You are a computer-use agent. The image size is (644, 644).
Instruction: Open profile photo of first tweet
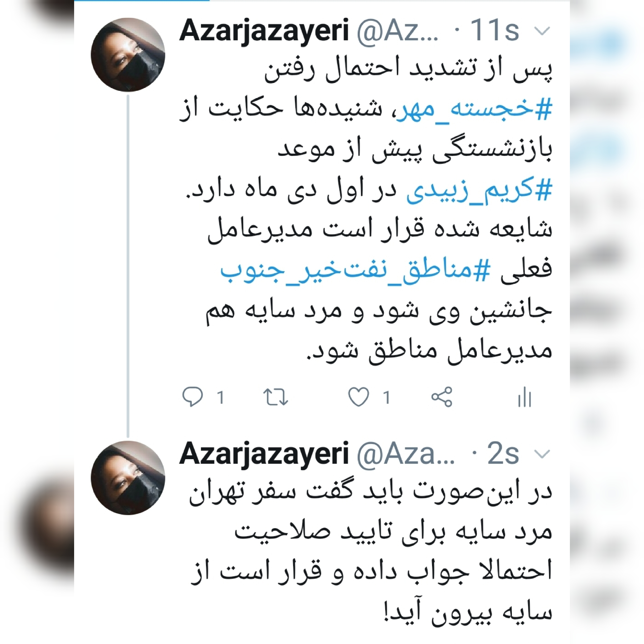(x=128, y=55)
